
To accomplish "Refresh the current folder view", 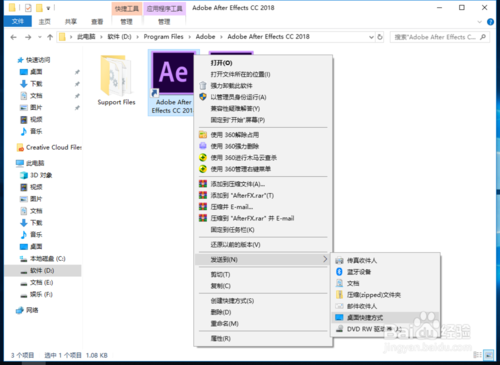I will point(380,37).
